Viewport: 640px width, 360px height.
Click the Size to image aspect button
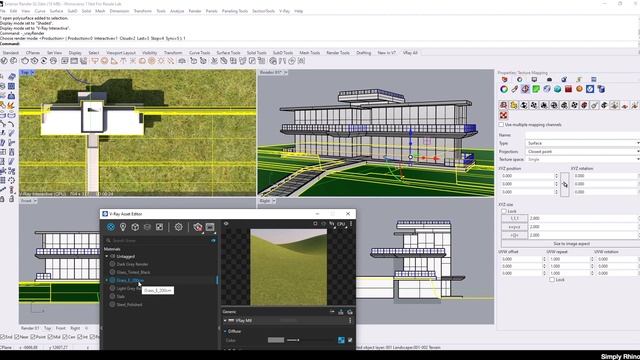coord(571,244)
